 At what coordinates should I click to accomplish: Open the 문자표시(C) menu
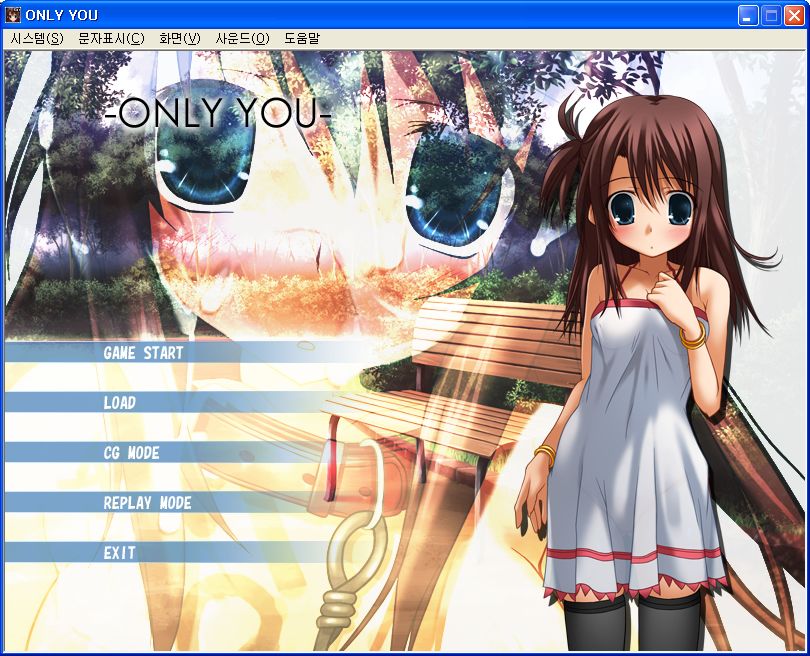click(x=111, y=39)
